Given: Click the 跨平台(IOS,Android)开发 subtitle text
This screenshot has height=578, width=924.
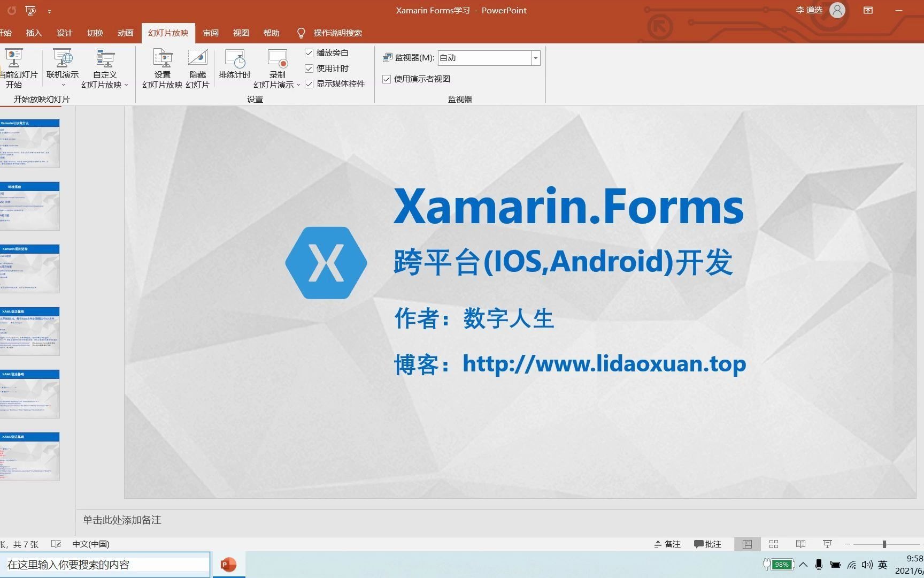Looking at the screenshot, I should pos(563,262).
